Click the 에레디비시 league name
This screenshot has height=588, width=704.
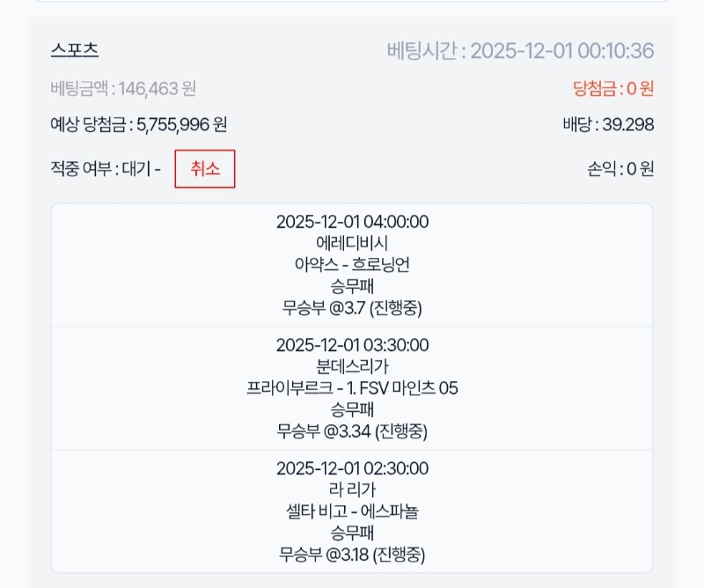tap(352, 243)
